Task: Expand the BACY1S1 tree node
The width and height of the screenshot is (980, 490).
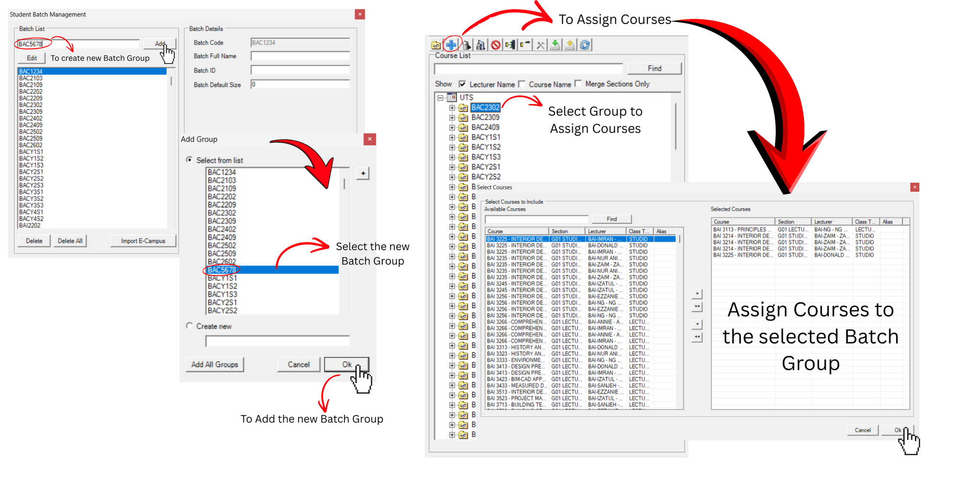Action: [x=452, y=137]
